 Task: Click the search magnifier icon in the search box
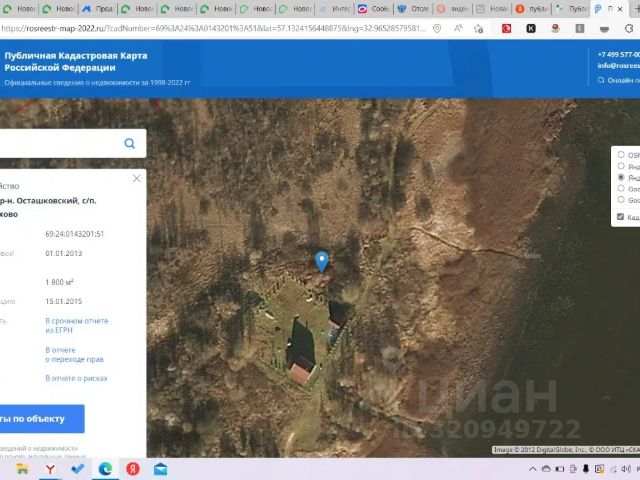(x=129, y=143)
